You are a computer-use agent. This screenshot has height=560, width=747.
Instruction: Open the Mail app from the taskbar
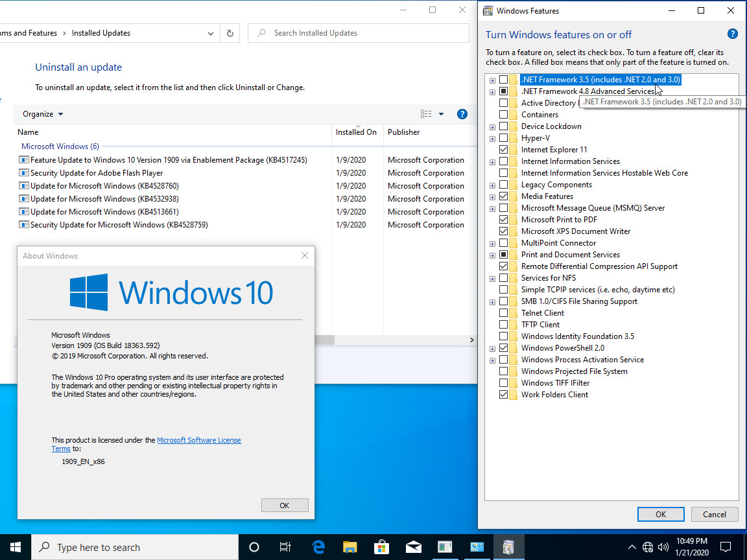coord(414,547)
